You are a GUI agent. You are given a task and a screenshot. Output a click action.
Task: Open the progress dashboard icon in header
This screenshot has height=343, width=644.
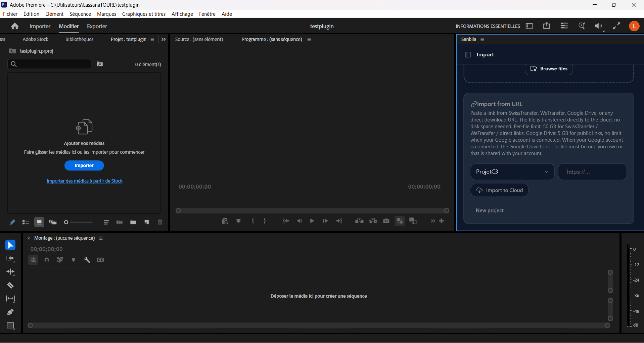564,26
